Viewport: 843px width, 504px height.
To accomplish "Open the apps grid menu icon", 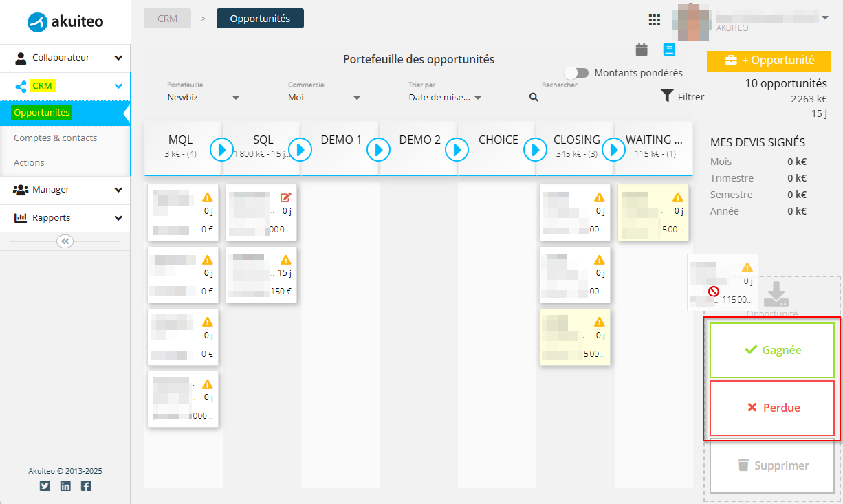I will pyautogui.click(x=655, y=20).
